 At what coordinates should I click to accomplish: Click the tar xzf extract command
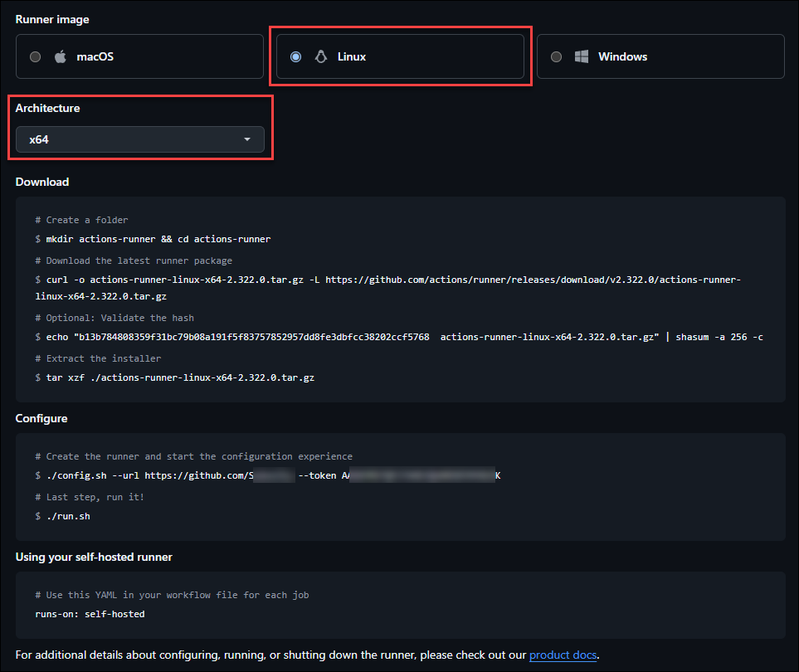point(180,377)
